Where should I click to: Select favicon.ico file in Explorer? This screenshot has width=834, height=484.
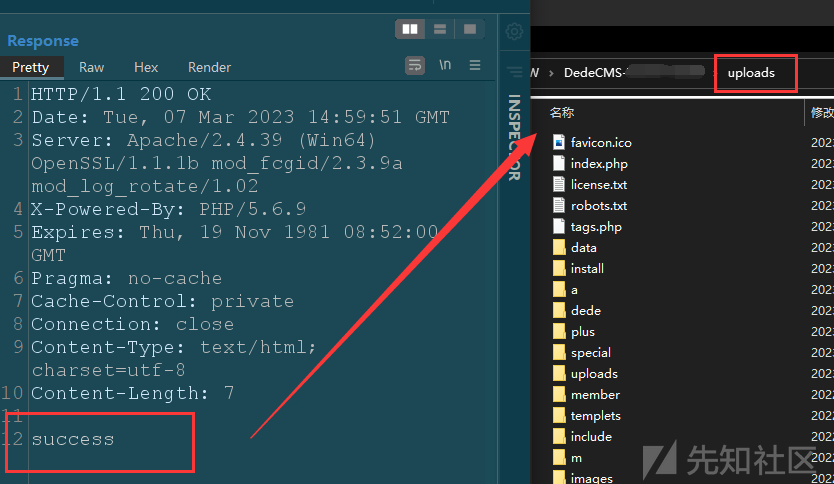pos(601,143)
